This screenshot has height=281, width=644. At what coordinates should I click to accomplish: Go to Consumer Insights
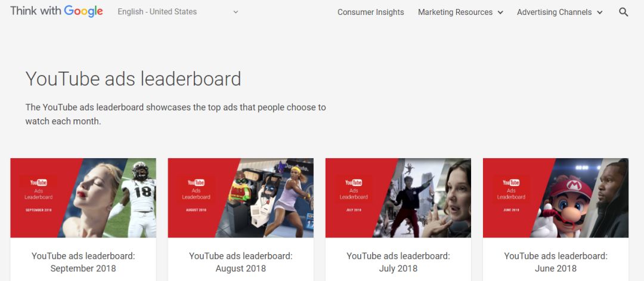coord(370,13)
